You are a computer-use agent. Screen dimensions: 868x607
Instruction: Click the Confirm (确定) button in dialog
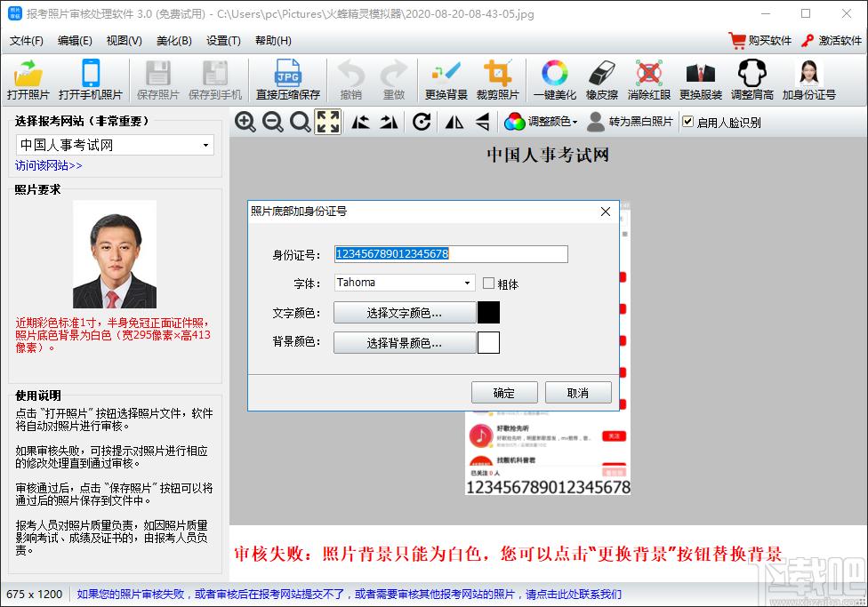tap(504, 393)
